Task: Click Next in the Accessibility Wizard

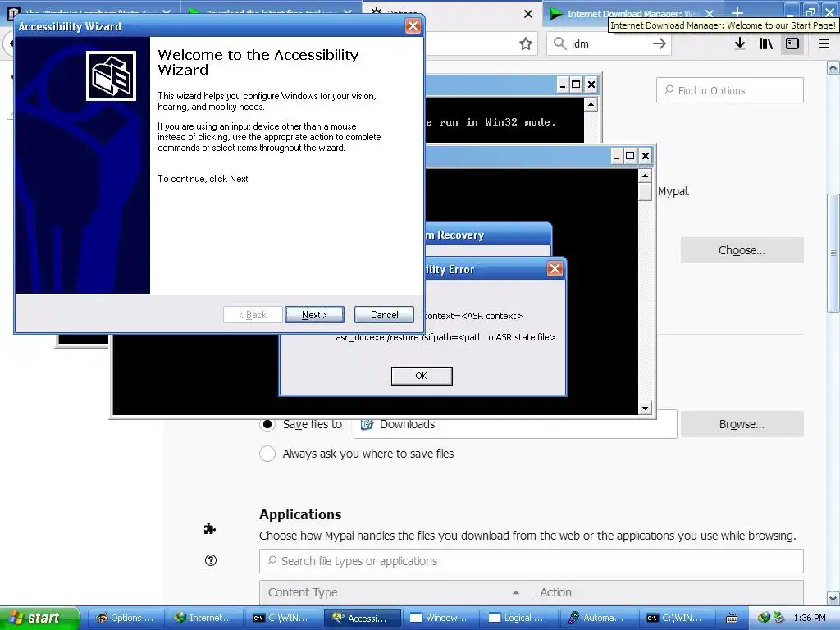Action: click(314, 315)
